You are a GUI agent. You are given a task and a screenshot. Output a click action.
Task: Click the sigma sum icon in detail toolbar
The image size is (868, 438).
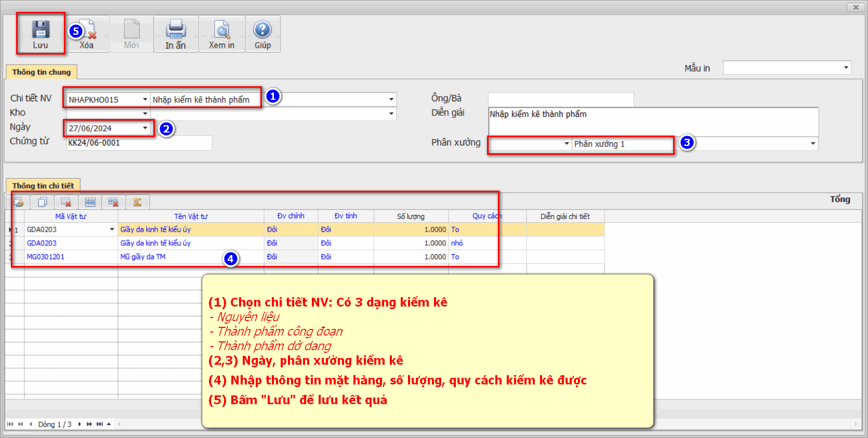138,202
